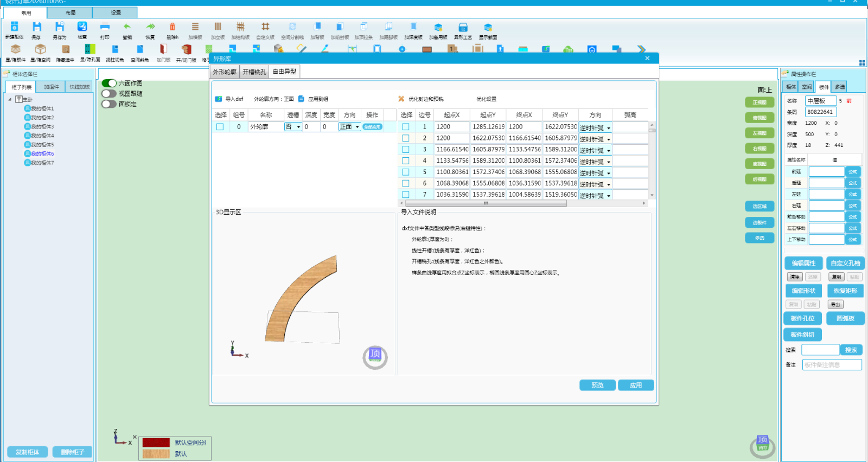Click the 开/闭门板 icon
The image size is (868, 462).
(186, 49)
